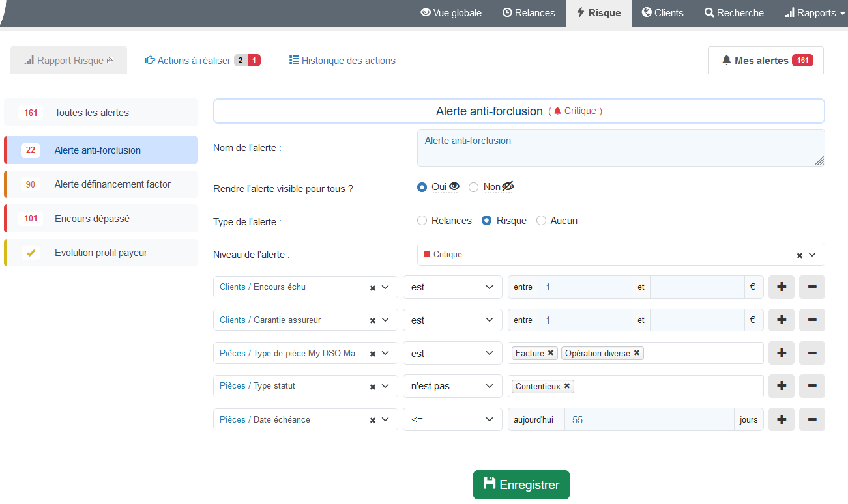This screenshot has width=848, height=504.
Task: Click the Date échéance days field showing 55
Action: click(x=649, y=419)
